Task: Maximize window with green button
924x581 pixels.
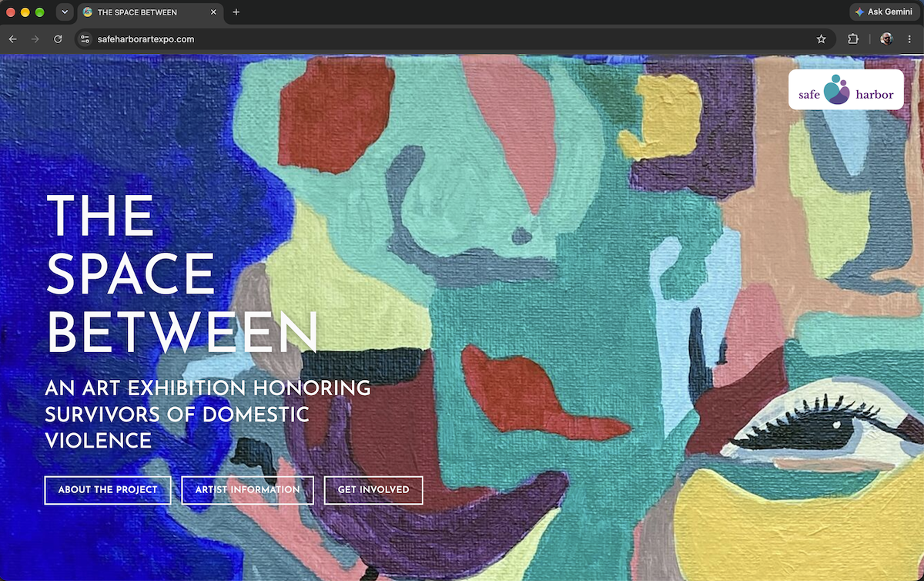Action: [40, 12]
